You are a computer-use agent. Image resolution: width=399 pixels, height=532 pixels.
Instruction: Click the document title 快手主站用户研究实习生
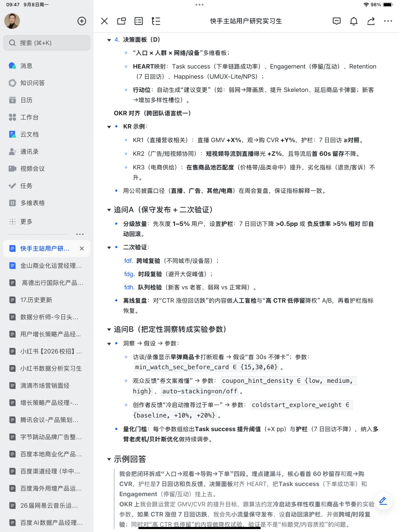(x=246, y=21)
